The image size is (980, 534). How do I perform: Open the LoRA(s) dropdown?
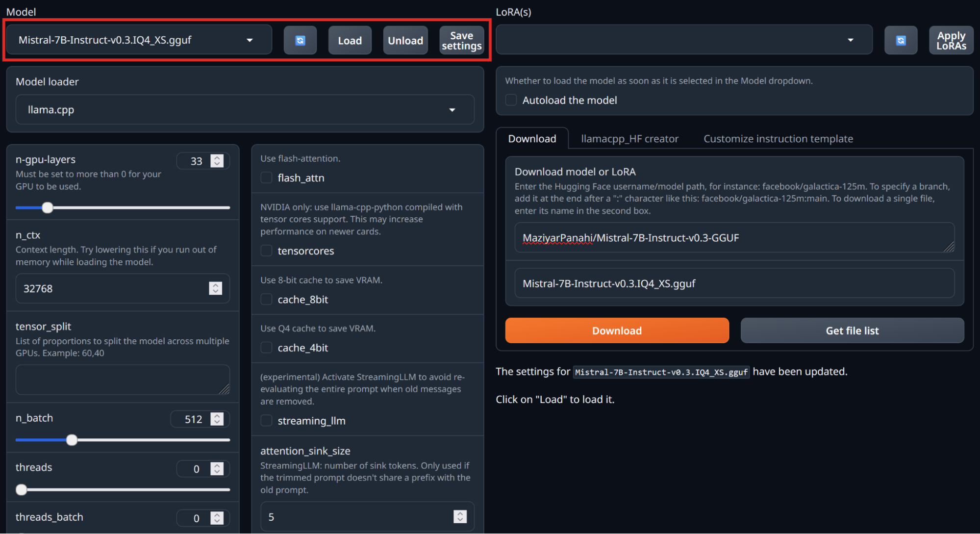click(684, 40)
